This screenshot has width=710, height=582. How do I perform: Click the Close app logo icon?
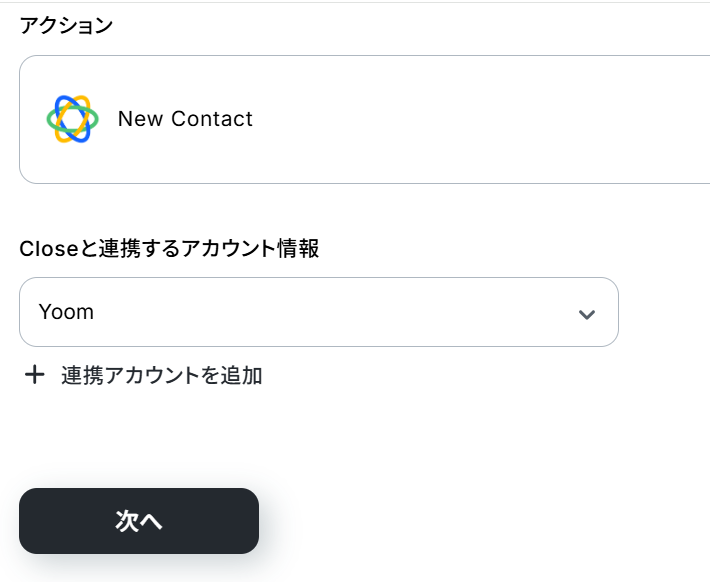pos(72,119)
